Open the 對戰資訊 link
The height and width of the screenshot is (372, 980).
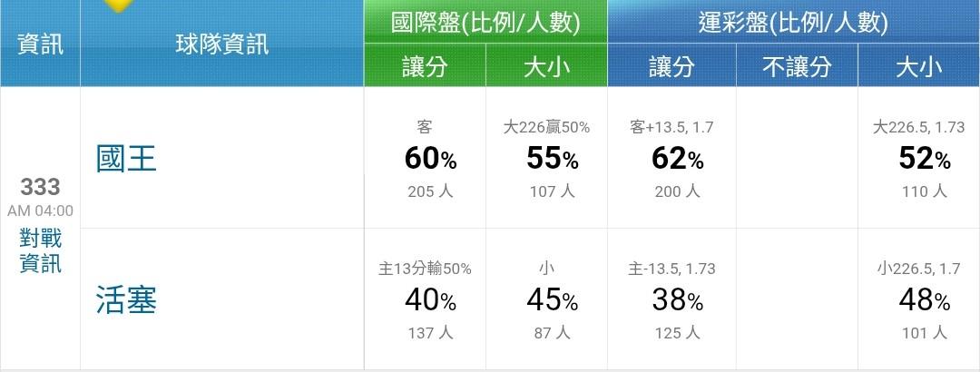pyautogui.click(x=41, y=251)
